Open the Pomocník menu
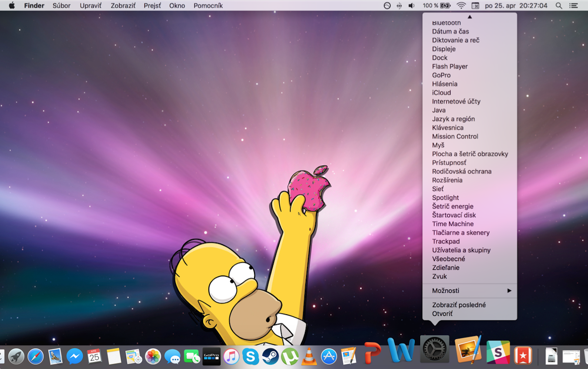 pos(208,6)
